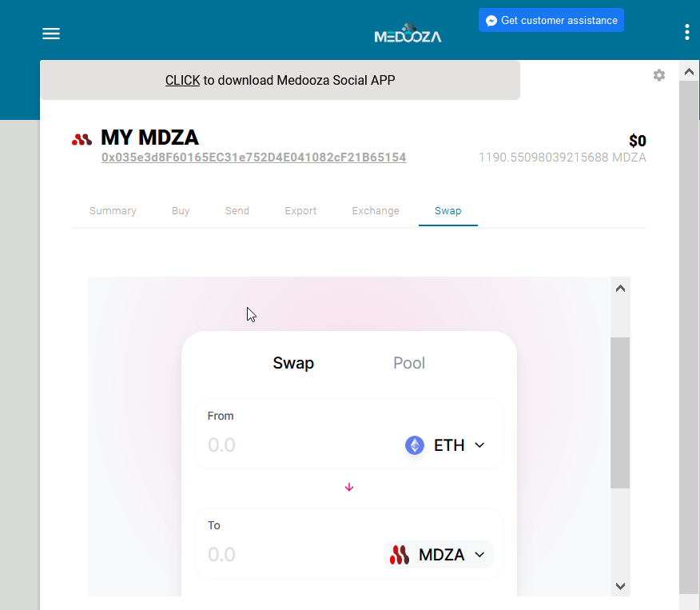Select the Pool tab in swap widget
This screenshot has height=610, width=700.
click(409, 363)
